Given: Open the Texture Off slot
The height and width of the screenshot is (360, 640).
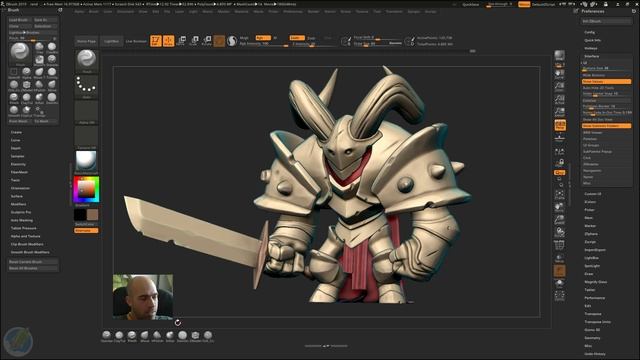Looking at the screenshot, I should pyautogui.click(x=87, y=137).
